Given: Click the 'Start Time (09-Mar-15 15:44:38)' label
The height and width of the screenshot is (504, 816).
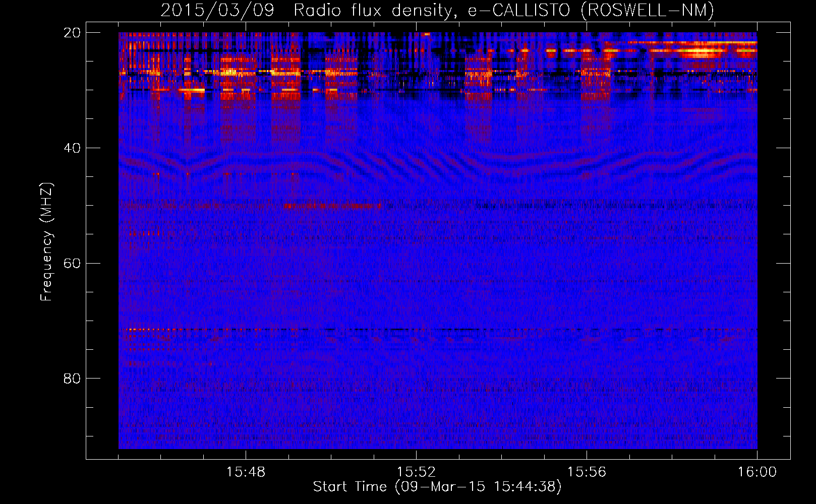Looking at the screenshot, I should [x=437, y=487].
